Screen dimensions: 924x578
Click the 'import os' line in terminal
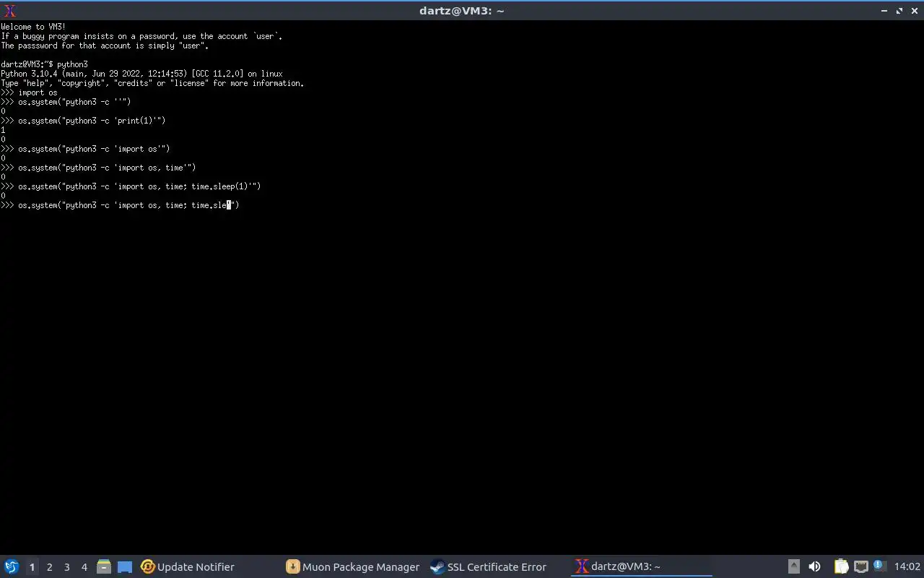(29, 92)
